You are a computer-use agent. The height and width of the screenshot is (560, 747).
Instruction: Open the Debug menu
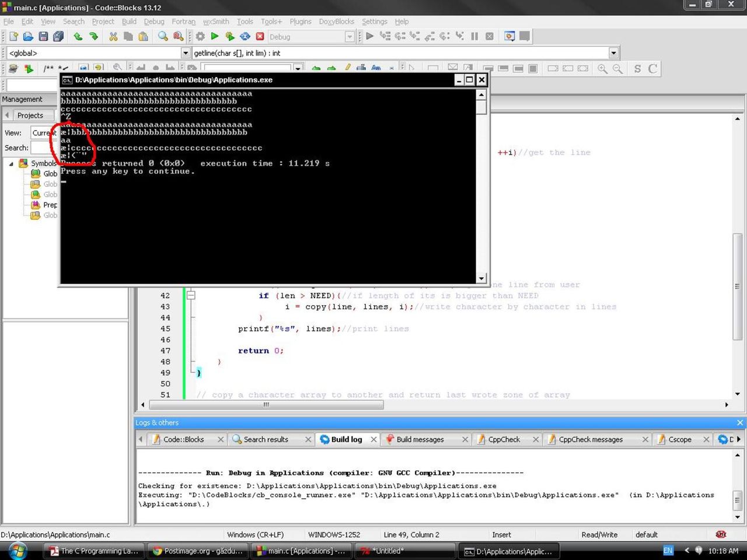point(154,22)
